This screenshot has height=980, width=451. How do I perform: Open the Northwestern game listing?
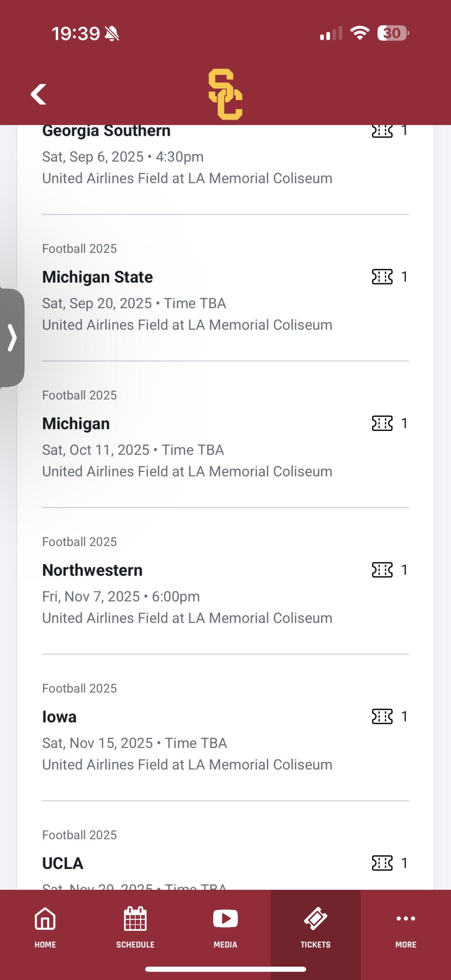(x=92, y=570)
